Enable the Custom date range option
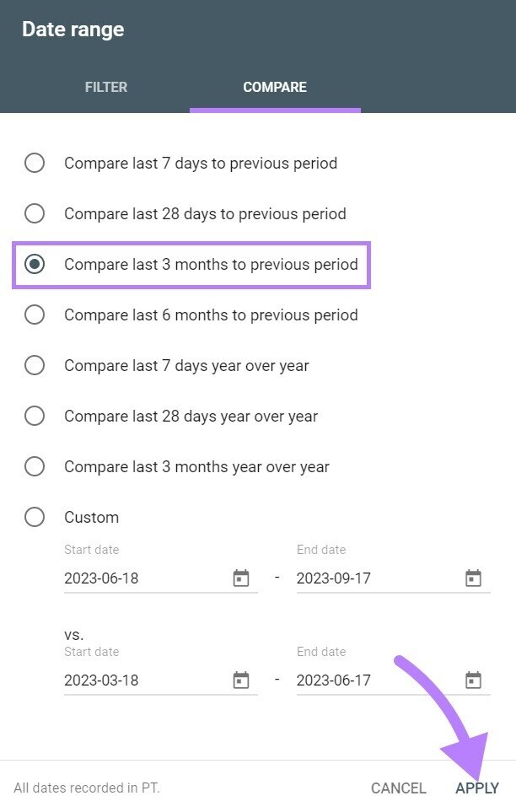 point(35,517)
